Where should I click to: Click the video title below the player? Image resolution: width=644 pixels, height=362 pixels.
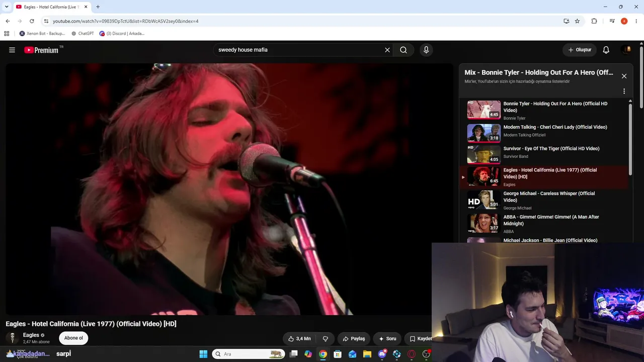point(91,324)
